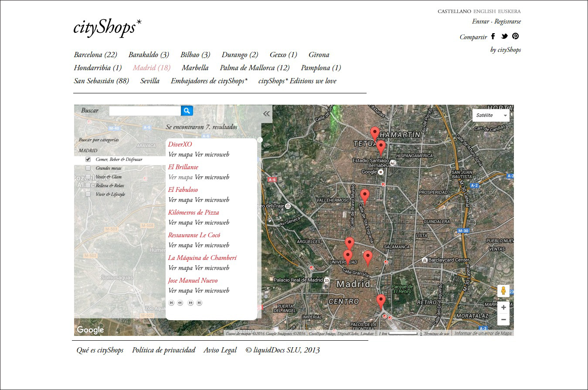Go to first results page
The image size is (588, 390).
pos(172,303)
